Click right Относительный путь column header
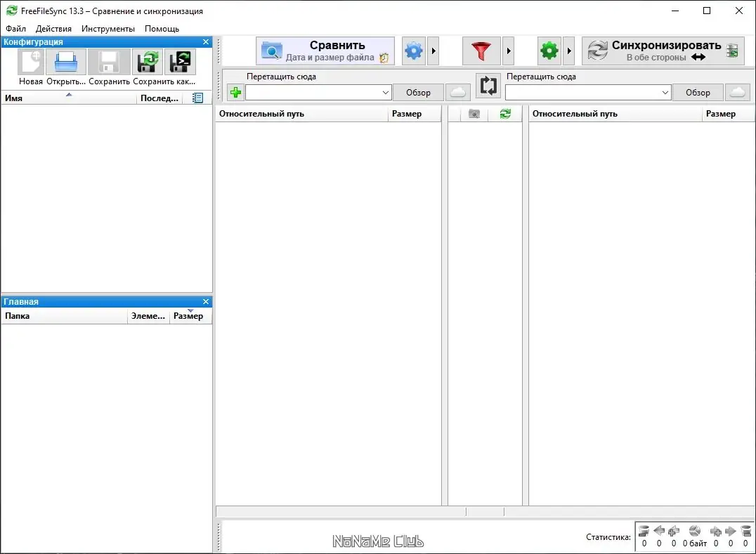Screen dimensions: 756x554 pos(615,114)
